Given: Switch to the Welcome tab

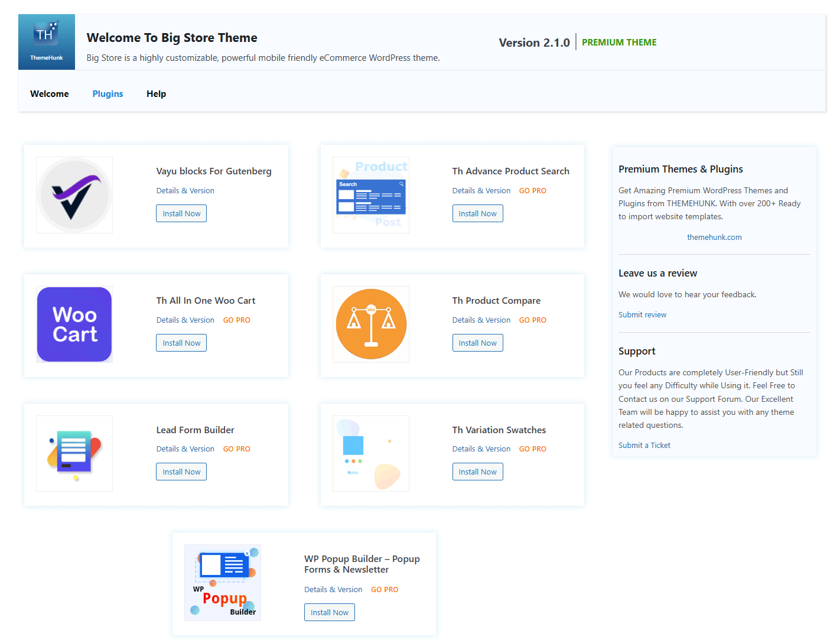Looking at the screenshot, I should pos(50,94).
